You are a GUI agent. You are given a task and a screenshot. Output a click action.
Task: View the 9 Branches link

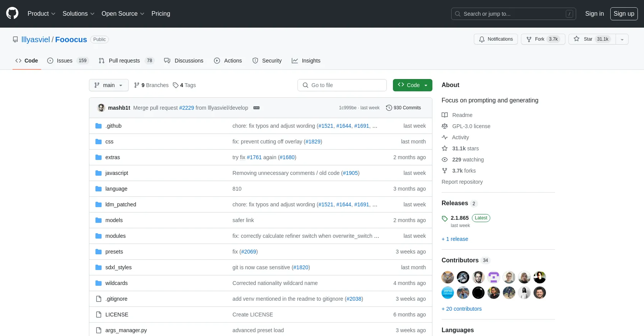pos(151,85)
